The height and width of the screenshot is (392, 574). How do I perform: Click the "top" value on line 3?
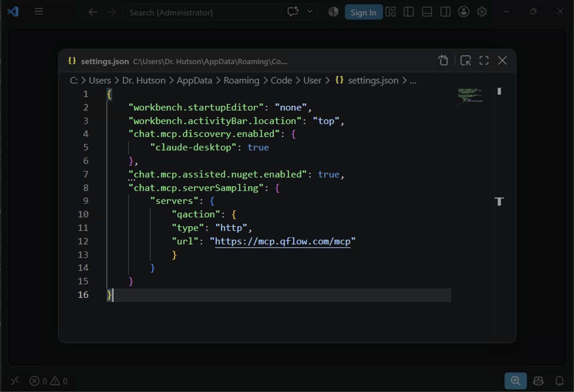[x=326, y=121]
